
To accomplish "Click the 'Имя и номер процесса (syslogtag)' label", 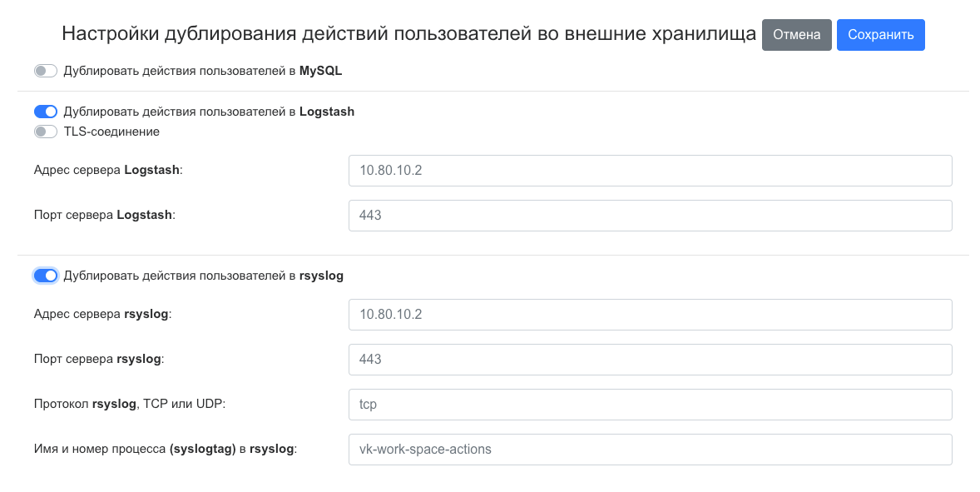I will coord(166,450).
